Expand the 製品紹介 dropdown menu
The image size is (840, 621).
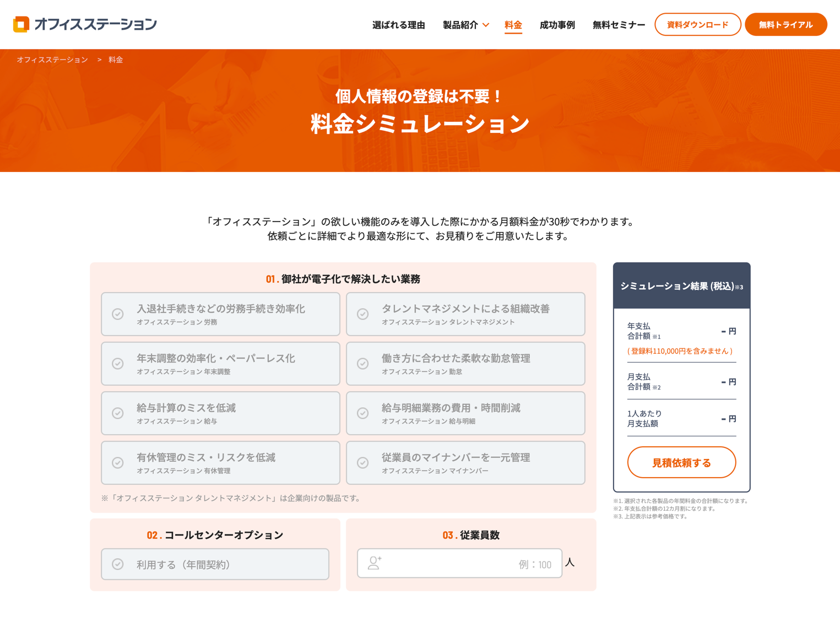(x=465, y=25)
